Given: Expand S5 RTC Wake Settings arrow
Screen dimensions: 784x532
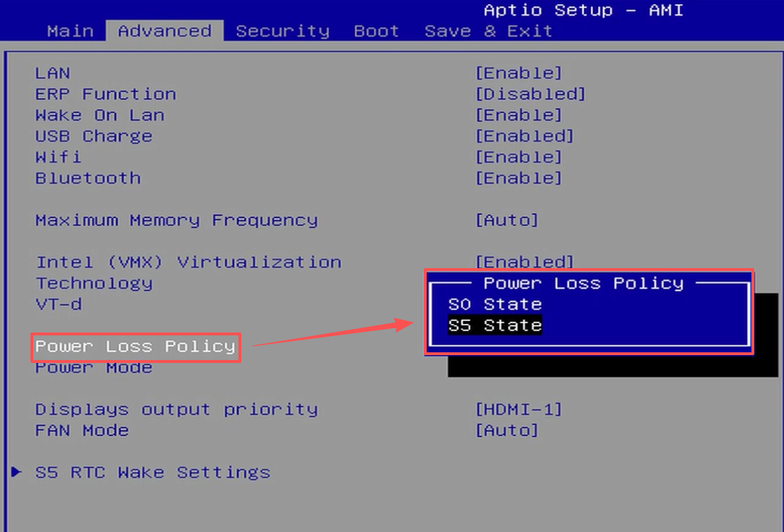Looking at the screenshot, I should pyautogui.click(x=17, y=472).
